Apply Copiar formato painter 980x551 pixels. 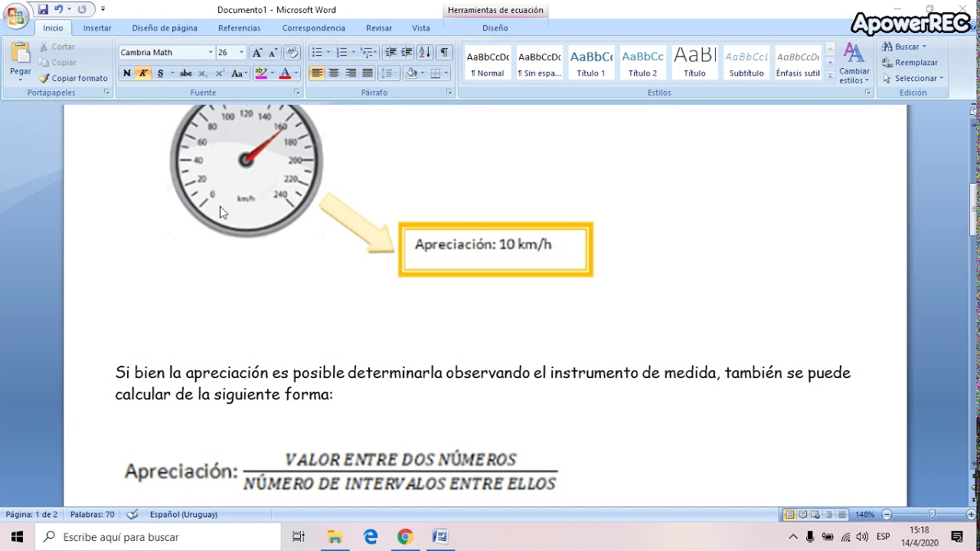pos(73,78)
